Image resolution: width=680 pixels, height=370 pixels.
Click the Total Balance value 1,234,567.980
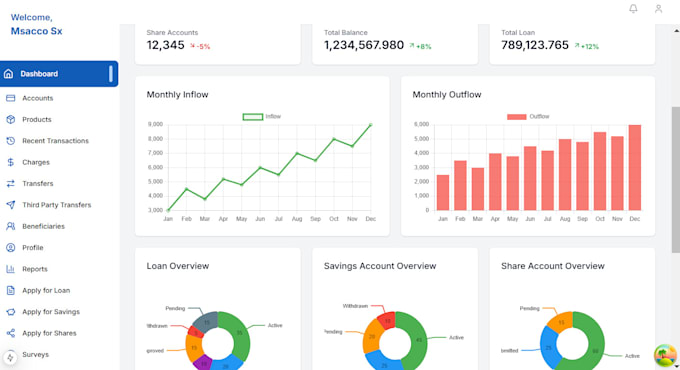click(x=364, y=45)
